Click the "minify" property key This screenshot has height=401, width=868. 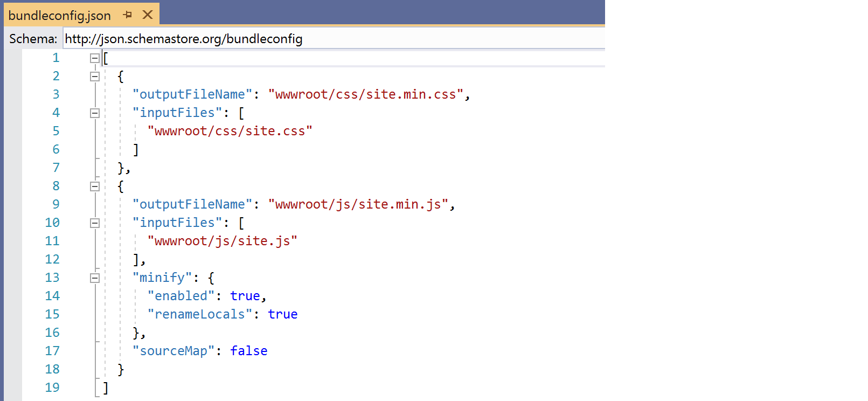tap(162, 278)
